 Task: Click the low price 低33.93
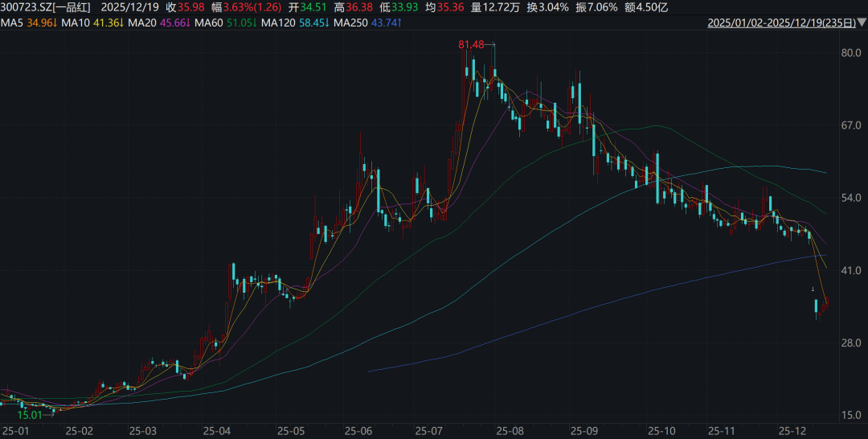tap(398, 8)
